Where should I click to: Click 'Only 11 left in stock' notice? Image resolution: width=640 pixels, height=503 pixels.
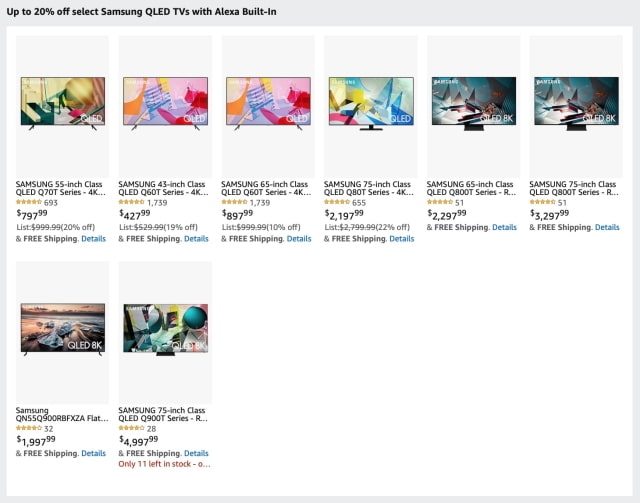tap(164, 464)
